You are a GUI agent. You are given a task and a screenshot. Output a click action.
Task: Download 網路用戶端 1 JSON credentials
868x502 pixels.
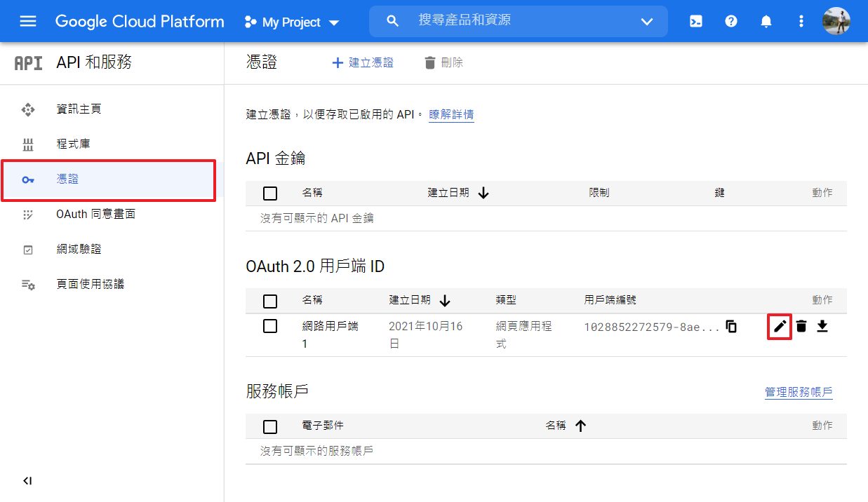822,327
